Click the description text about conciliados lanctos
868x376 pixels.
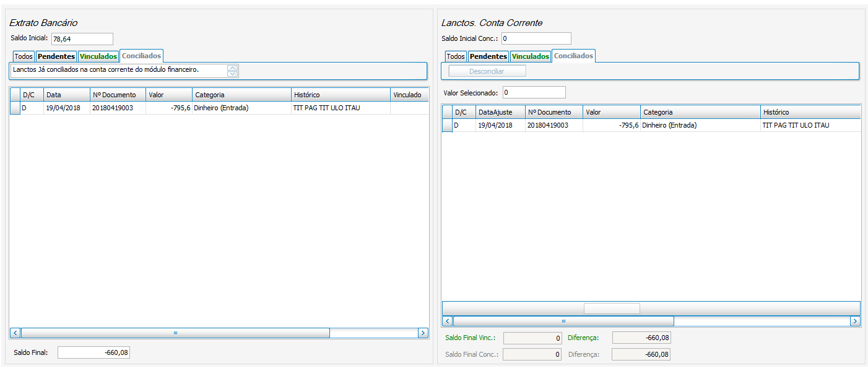pyautogui.click(x=106, y=69)
